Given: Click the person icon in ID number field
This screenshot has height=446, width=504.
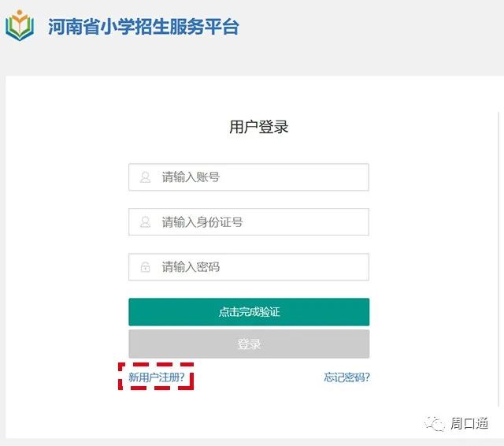Looking at the screenshot, I should coord(146,222).
